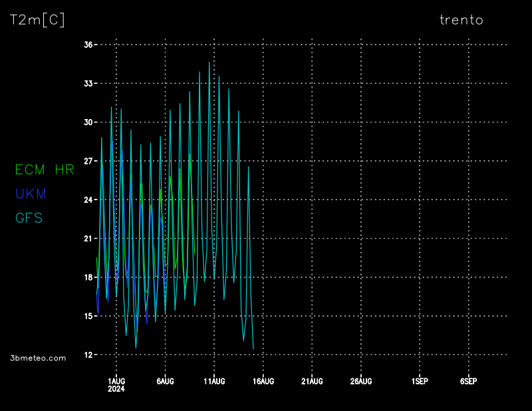Toggle the UKM legend entry
The image size is (532, 411).
tap(31, 194)
